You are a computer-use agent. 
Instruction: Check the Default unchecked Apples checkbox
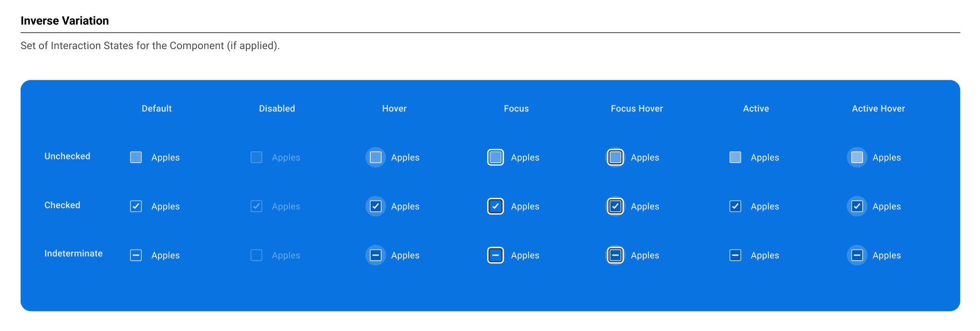(136, 157)
